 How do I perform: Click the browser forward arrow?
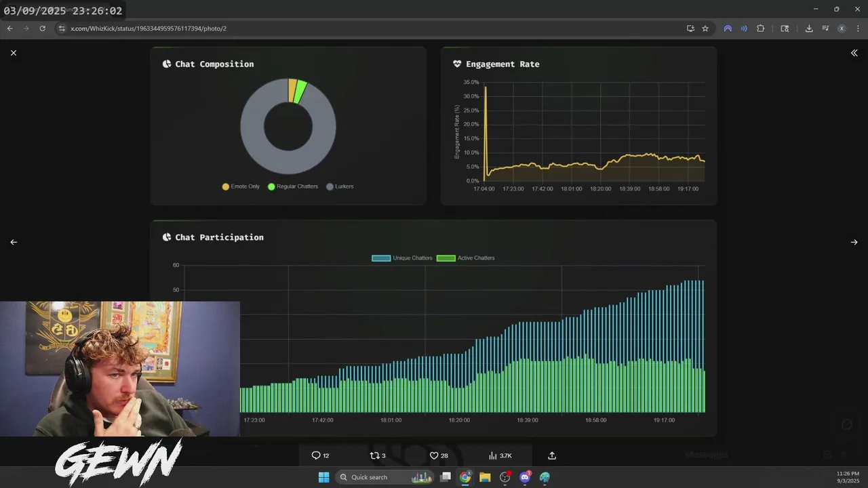[x=26, y=28]
